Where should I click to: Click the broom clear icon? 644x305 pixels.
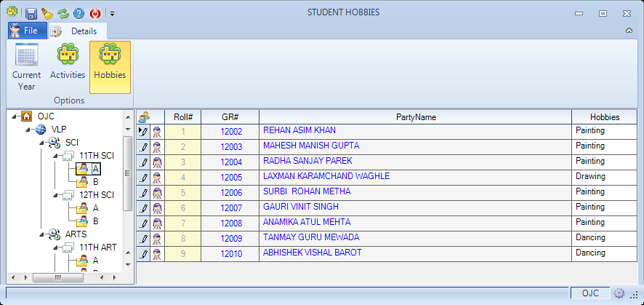[47, 14]
